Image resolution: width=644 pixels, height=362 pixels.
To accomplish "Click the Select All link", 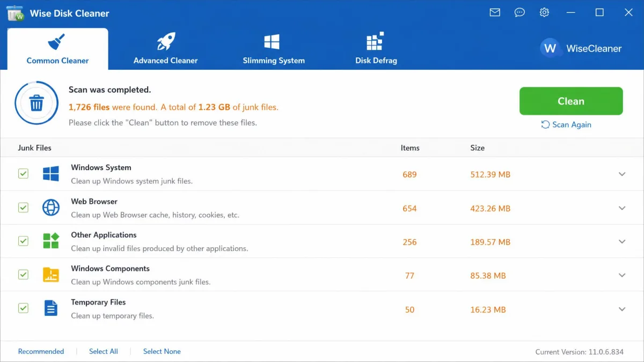I will [x=103, y=351].
